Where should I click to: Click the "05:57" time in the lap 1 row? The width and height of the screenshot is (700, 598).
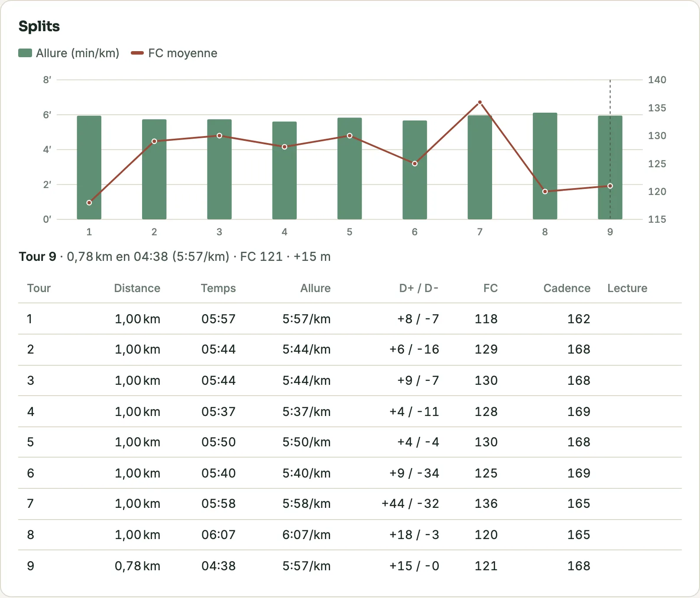coord(218,319)
